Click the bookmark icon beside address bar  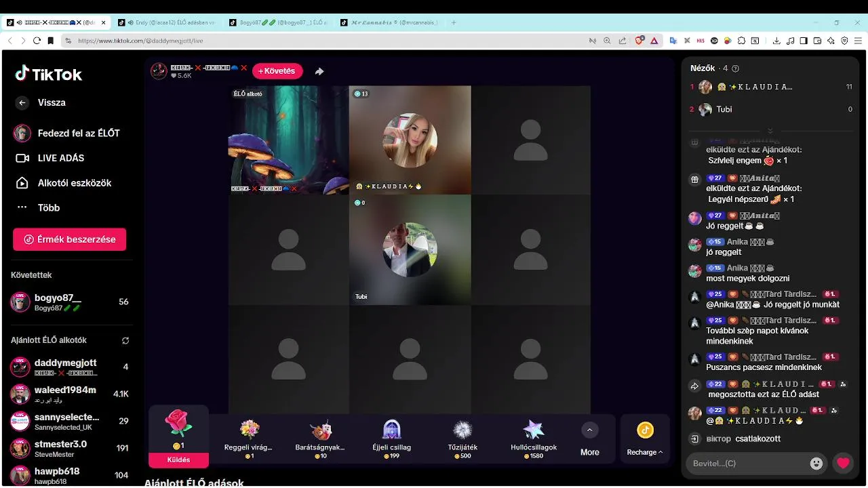pyautogui.click(x=50, y=41)
